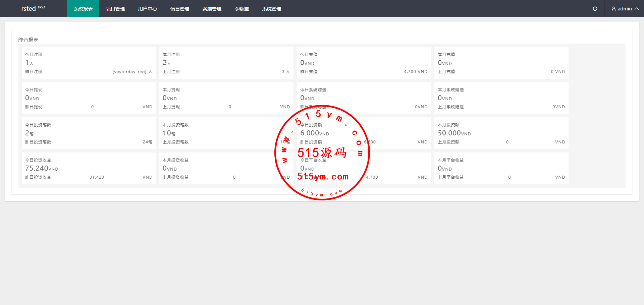644x305 pixels.
Task: Click the 本月系统赠送 card
Action: [x=501, y=98]
